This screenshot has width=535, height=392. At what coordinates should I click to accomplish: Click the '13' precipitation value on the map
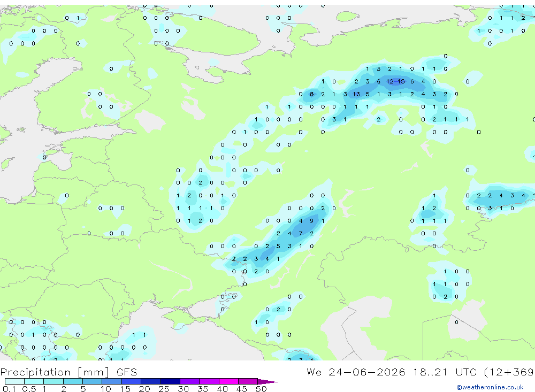click(356, 94)
